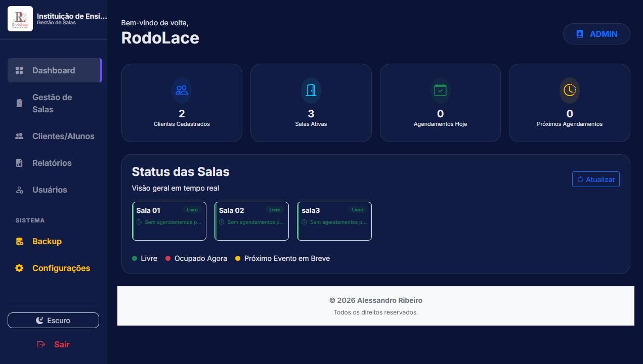Viewport: 643px width, 364px height.
Task: Click the Sair logout icon
Action: (x=41, y=344)
